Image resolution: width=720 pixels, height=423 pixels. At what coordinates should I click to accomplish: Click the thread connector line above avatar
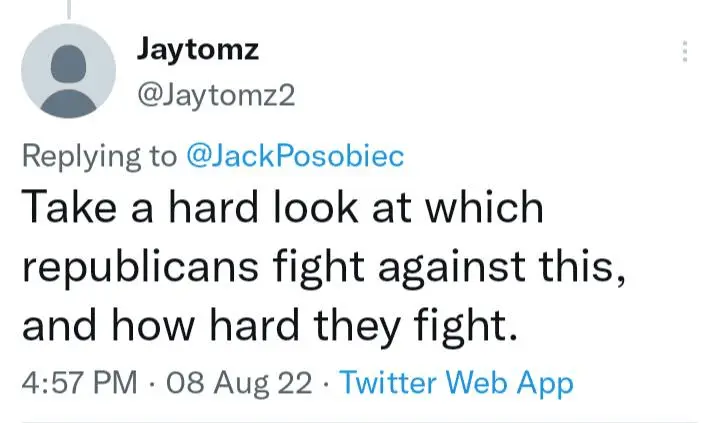coord(69,8)
